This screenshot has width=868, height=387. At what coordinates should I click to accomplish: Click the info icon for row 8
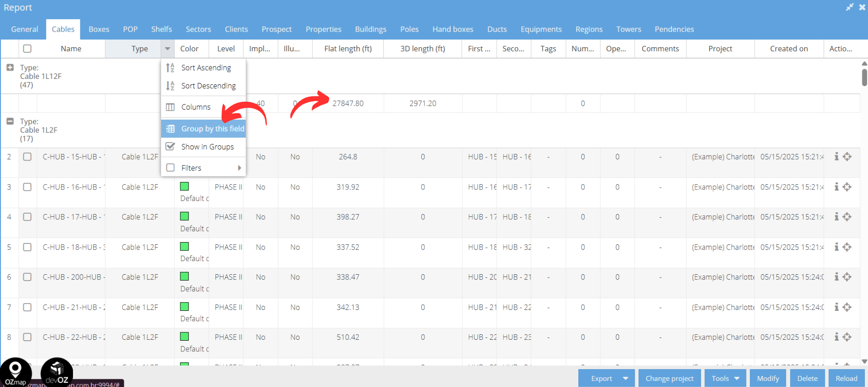coord(836,337)
